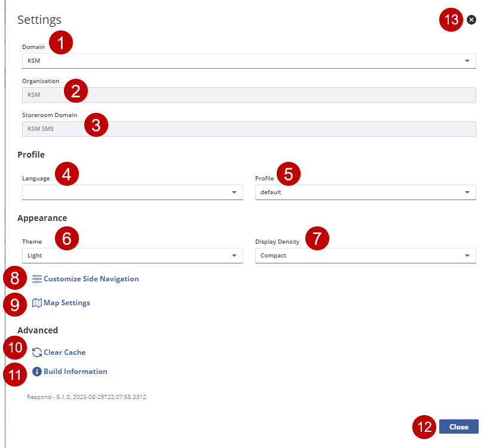Click the circular arrows Clear Cache icon

[x=37, y=352]
